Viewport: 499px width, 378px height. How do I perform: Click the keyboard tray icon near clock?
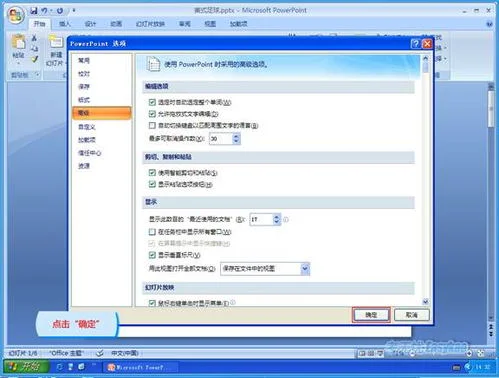point(456,368)
